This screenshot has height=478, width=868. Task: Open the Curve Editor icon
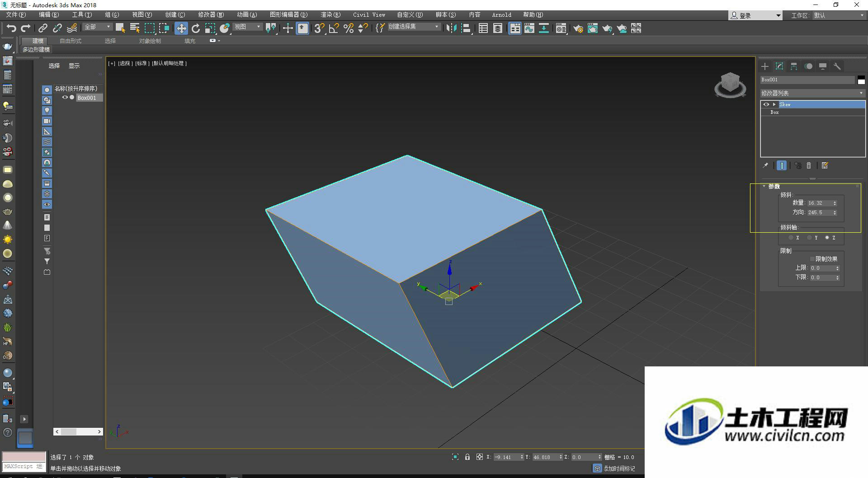tap(529, 28)
